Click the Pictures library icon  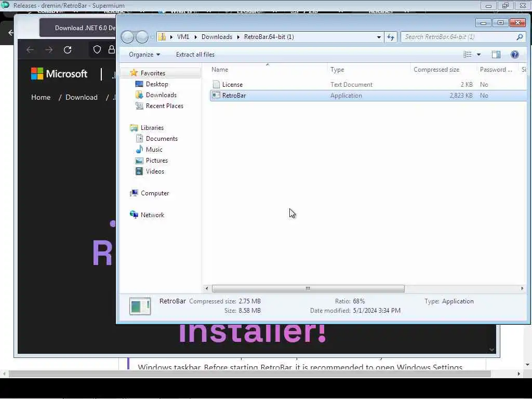tap(139, 161)
